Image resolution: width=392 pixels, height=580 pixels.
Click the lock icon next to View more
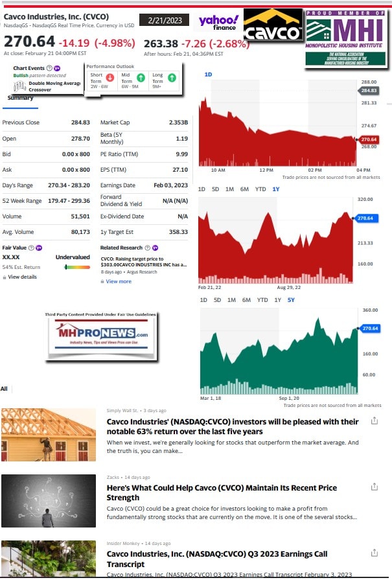pyautogui.click(x=102, y=281)
